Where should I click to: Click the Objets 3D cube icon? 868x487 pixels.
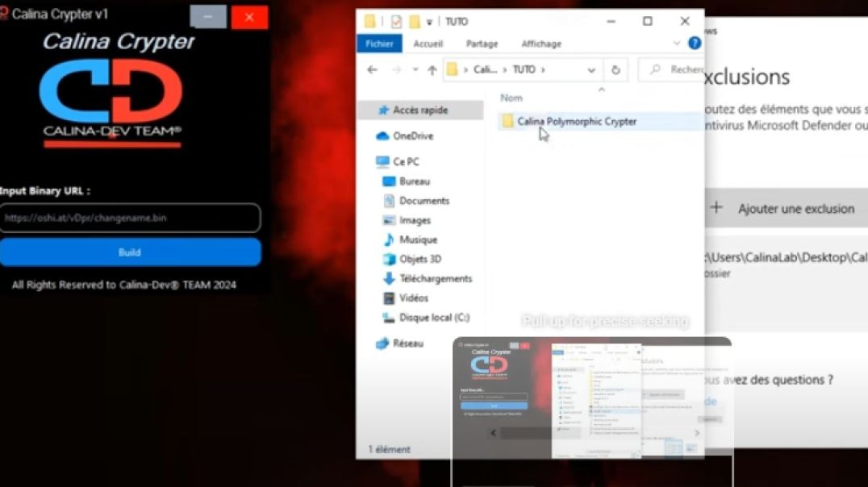[389, 259]
